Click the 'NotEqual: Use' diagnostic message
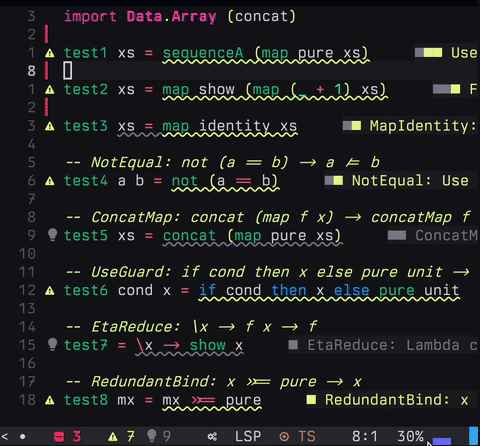480x446 pixels. 410,181
